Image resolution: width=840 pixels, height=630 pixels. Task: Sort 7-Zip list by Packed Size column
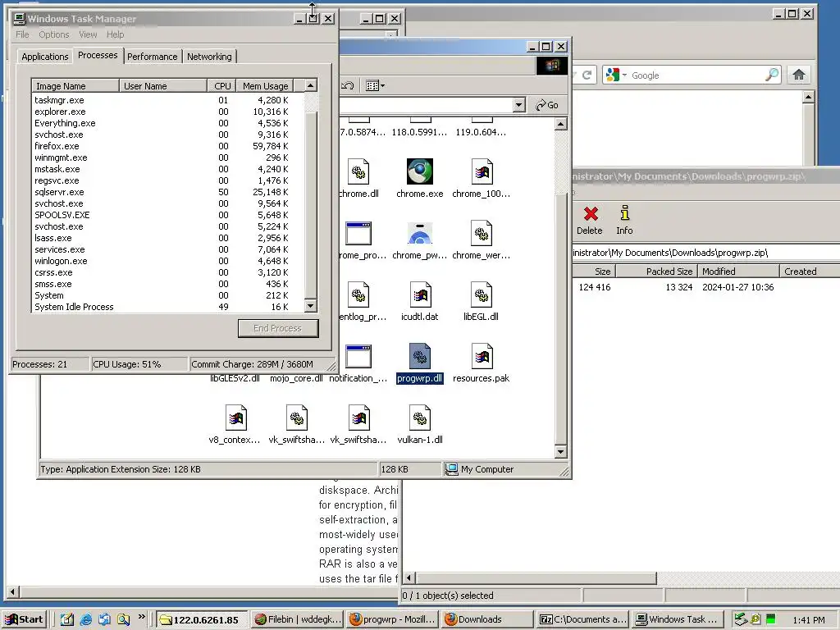[x=657, y=271]
